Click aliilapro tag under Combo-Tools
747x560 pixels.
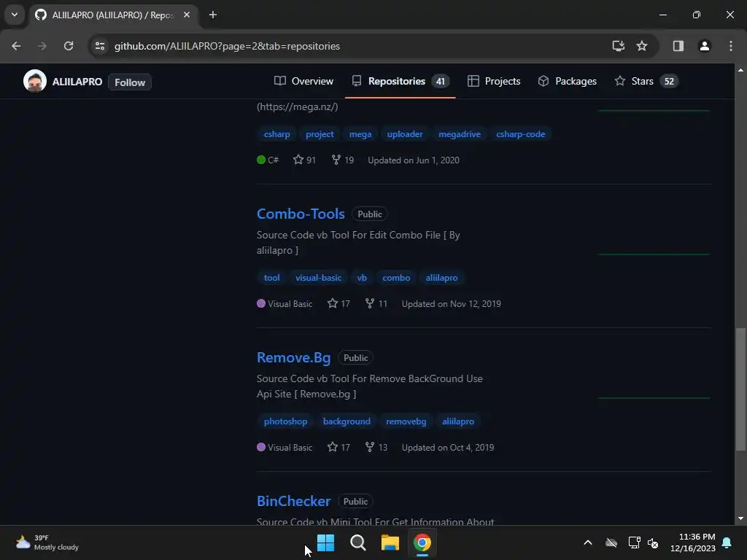click(441, 278)
